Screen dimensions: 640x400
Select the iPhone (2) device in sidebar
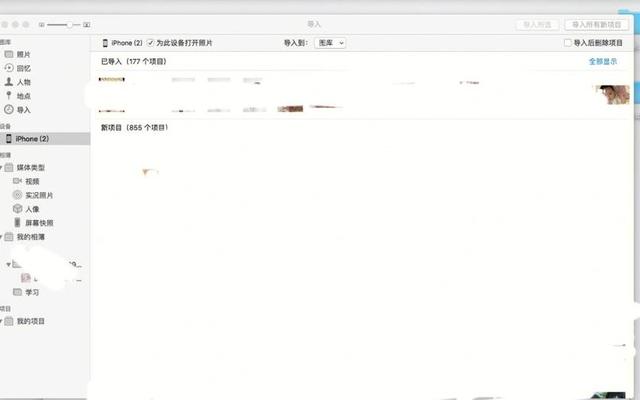coord(44,139)
